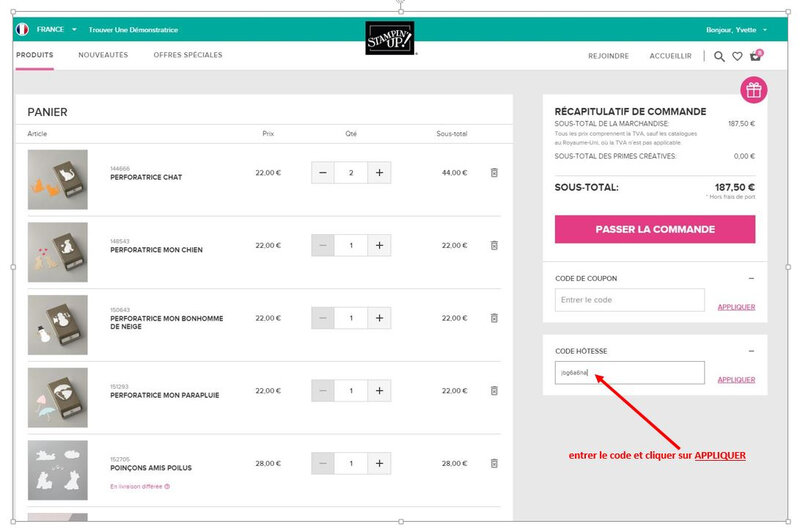Click the coupon code Entrer le code field

pos(630,300)
